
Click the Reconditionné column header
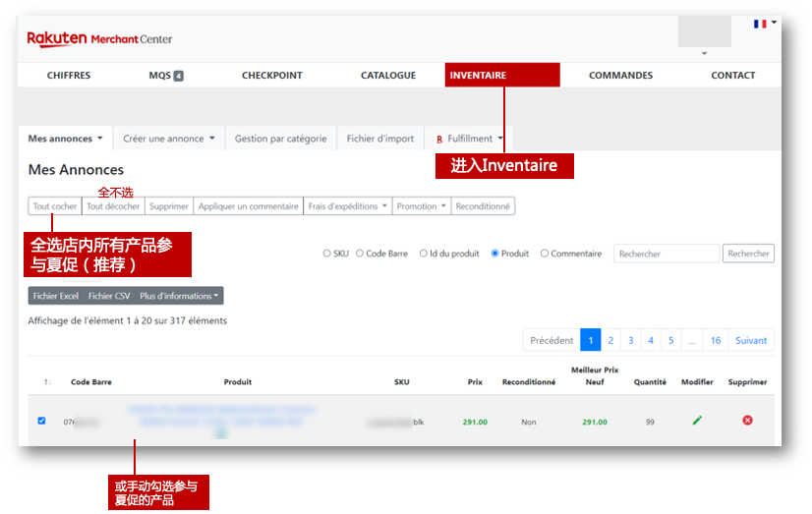coord(529,382)
